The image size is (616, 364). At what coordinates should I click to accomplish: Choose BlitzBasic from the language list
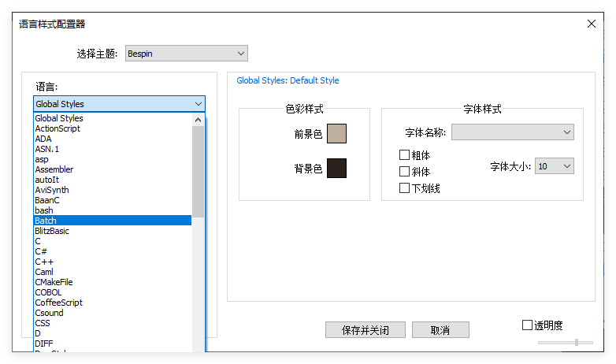(x=113, y=231)
